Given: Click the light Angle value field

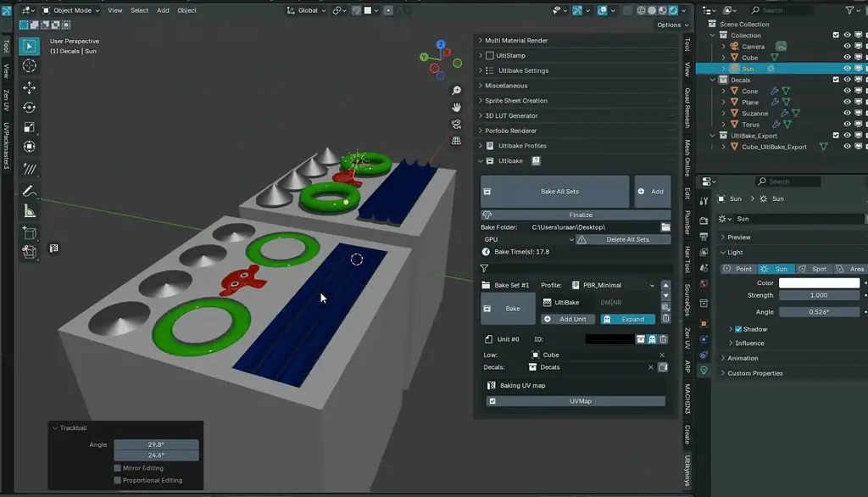Looking at the screenshot, I should point(820,312).
